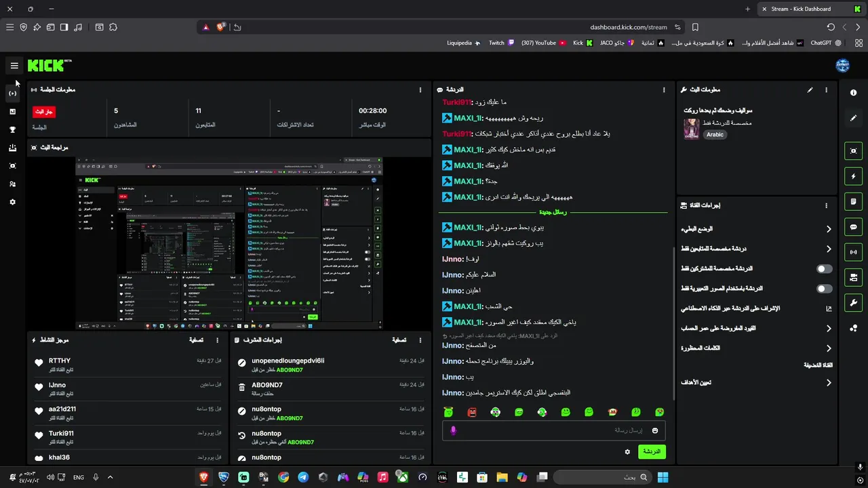Click the ABO9ND7 deleted message entry

[x=332, y=389]
